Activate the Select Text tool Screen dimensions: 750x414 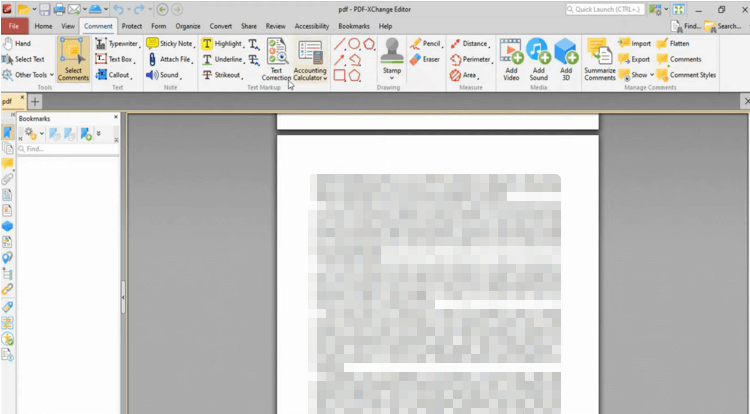[23, 59]
